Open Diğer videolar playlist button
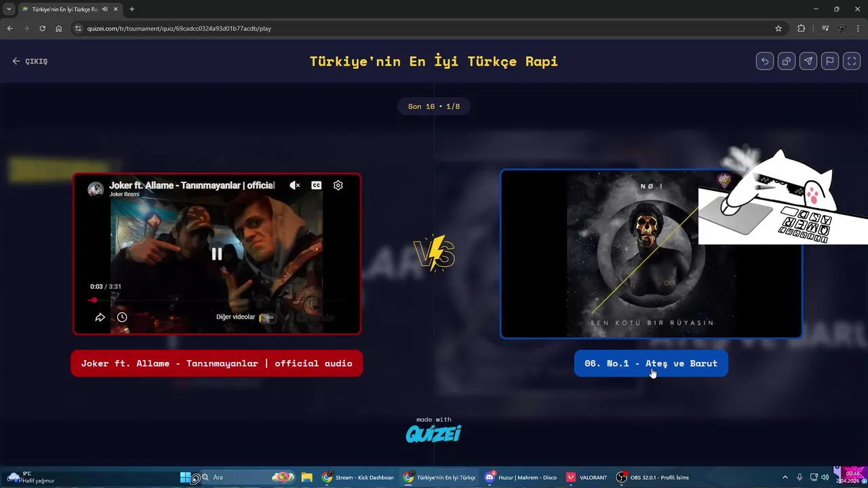Viewport: 868px width, 488px height. tap(245, 317)
